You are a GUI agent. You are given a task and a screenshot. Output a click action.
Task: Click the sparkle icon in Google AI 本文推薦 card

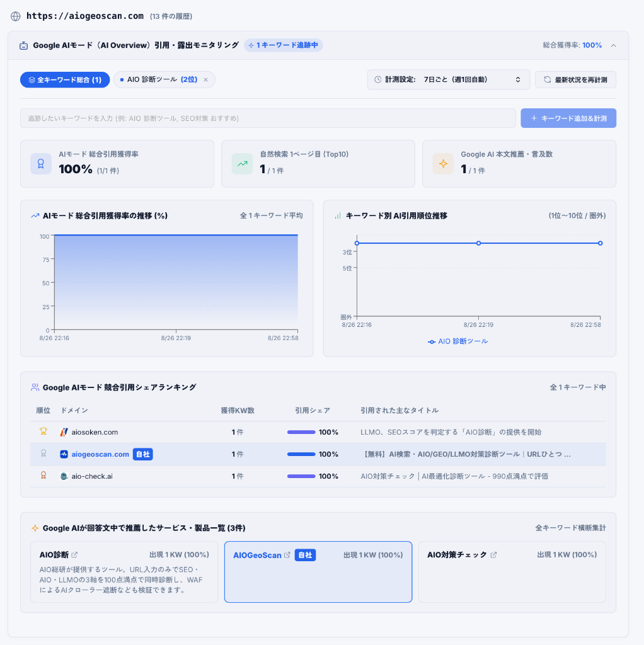point(443,164)
